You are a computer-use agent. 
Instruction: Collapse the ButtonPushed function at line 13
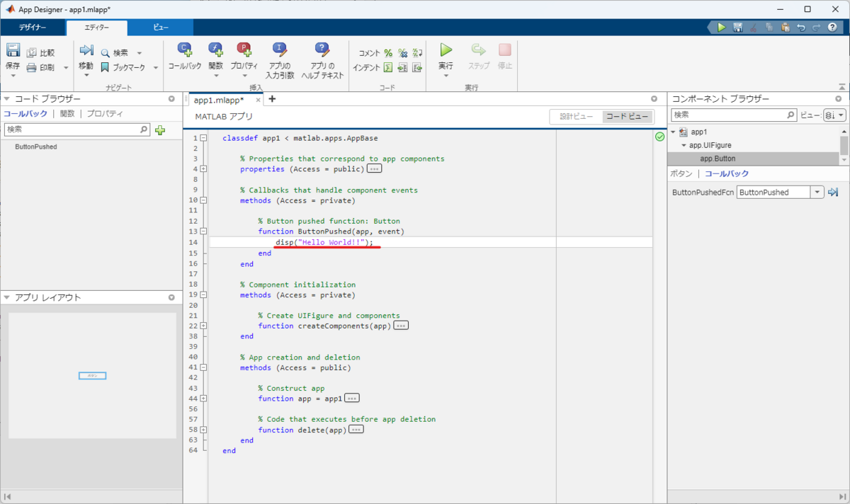204,231
